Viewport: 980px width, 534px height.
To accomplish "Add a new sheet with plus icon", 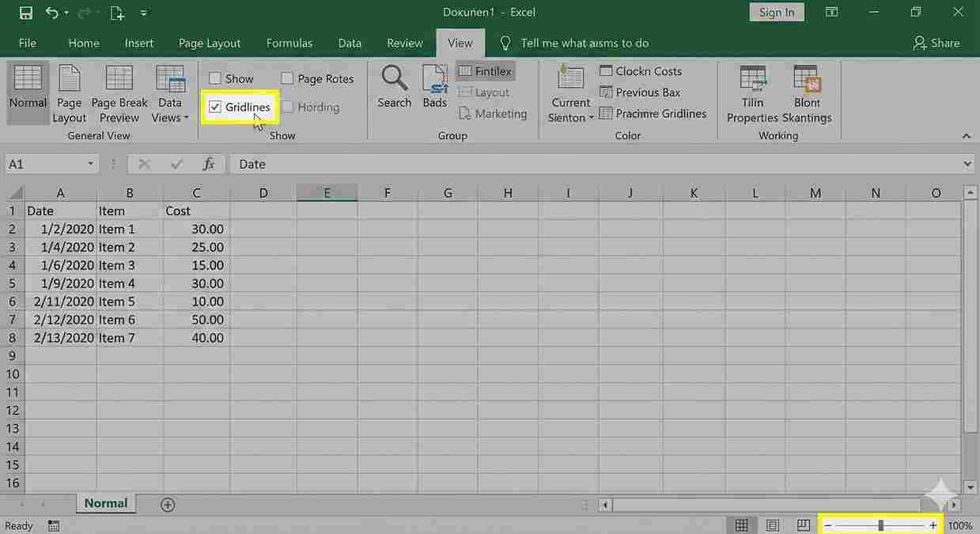I will [168, 505].
